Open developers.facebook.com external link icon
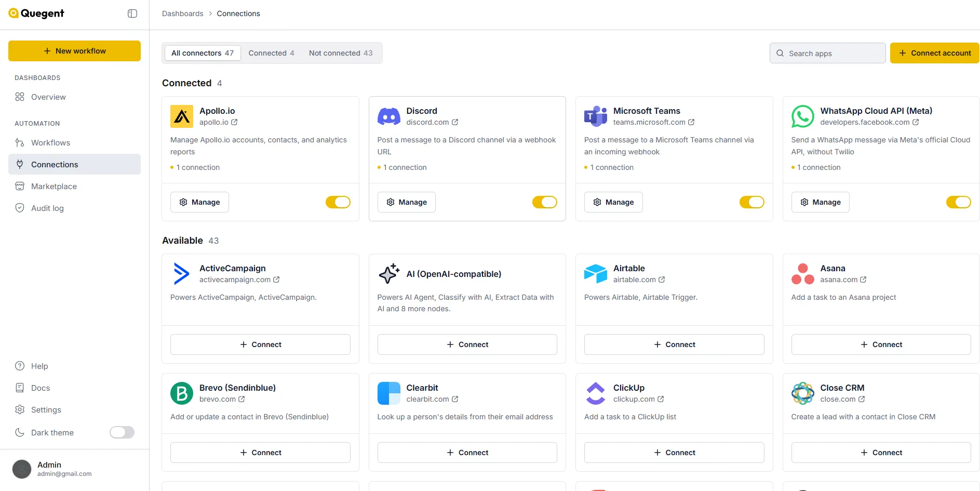The height and width of the screenshot is (491, 980). point(916,122)
